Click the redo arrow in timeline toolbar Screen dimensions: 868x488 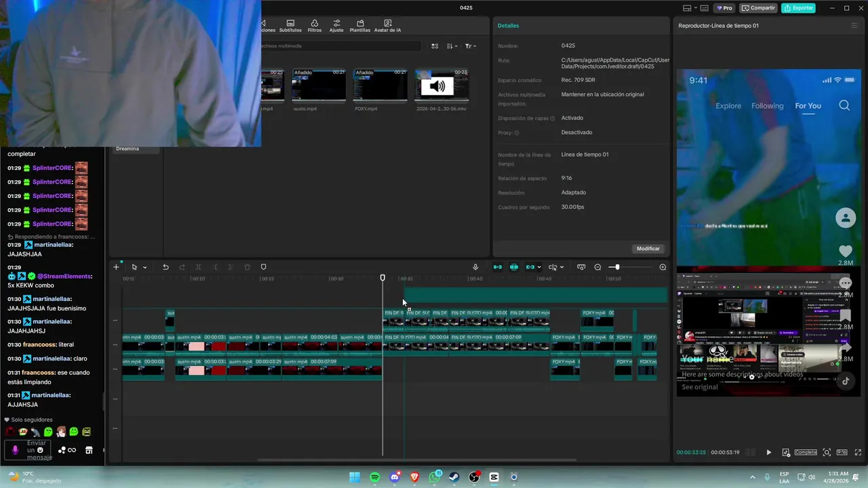[182, 267]
